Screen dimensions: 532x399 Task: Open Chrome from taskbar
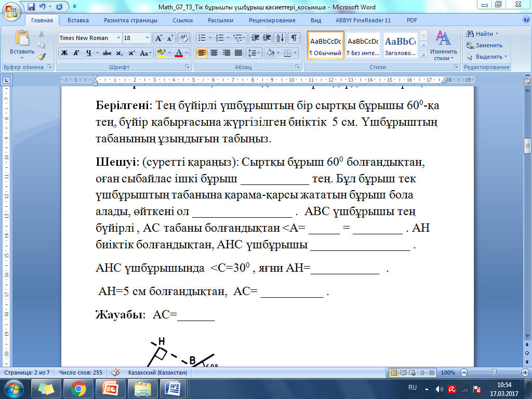point(78,389)
